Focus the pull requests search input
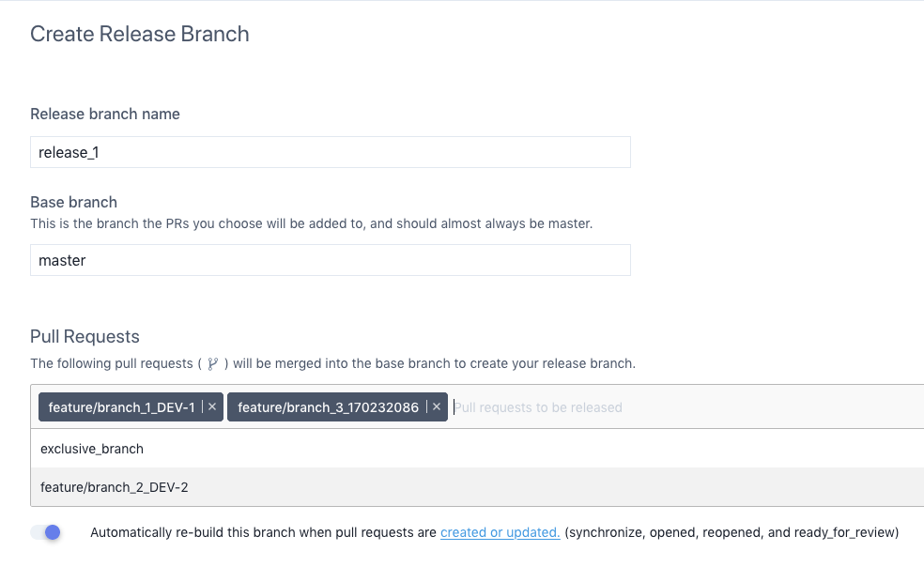Image resolution: width=924 pixels, height=582 pixels. (x=657, y=406)
